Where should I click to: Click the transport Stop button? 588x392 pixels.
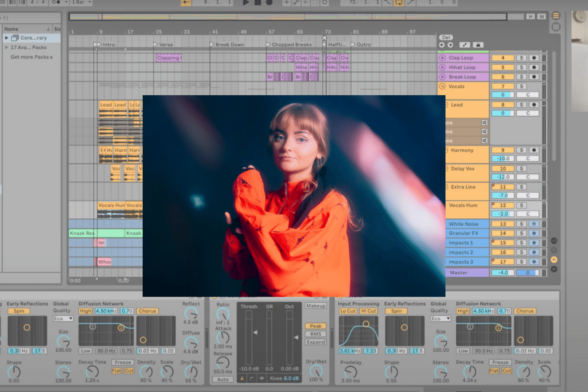coord(258,2)
